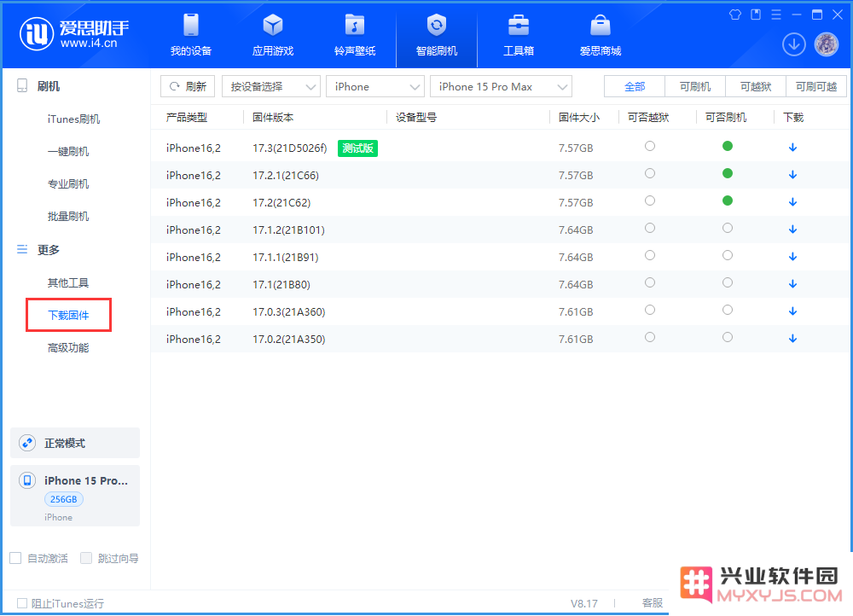Image resolution: width=853 pixels, height=616 pixels.
Task: Open the 我的设备 phone icon
Action: tap(191, 25)
